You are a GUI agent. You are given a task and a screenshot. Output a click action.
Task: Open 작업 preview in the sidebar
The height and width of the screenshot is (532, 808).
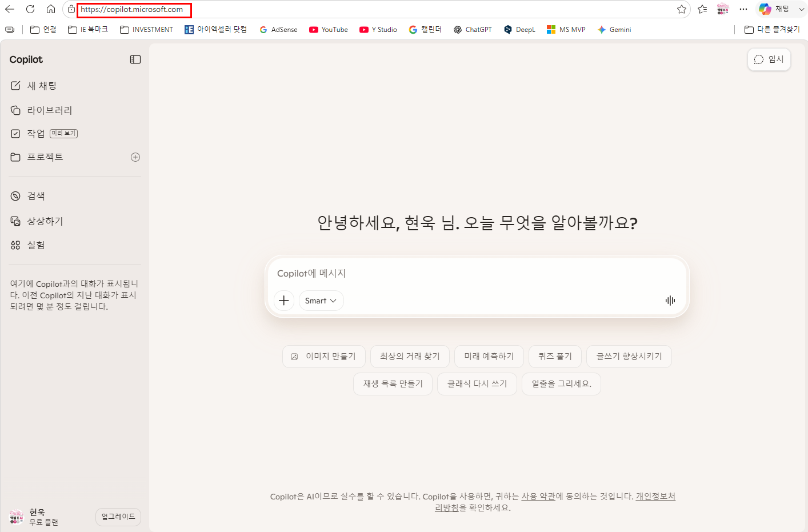(75, 133)
